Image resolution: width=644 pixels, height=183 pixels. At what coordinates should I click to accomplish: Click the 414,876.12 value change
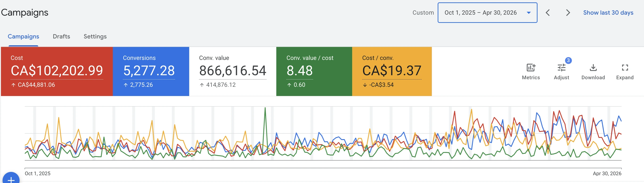pyautogui.click(x=221, y=85)
